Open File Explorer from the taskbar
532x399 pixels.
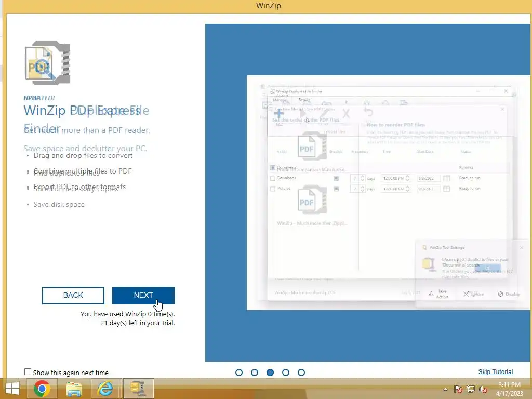[74, 389]
